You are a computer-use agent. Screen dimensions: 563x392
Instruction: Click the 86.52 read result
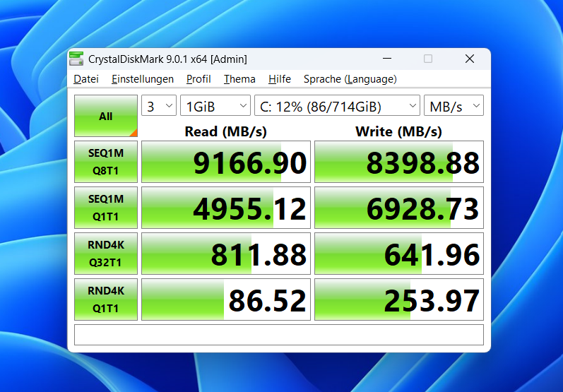(226, 299)
